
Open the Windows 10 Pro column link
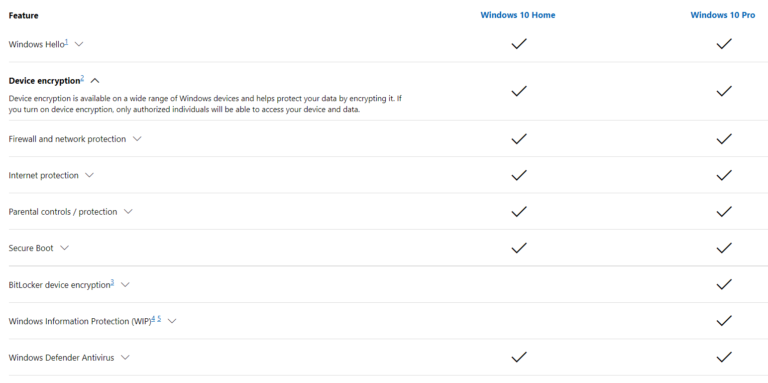click(722, 15)
